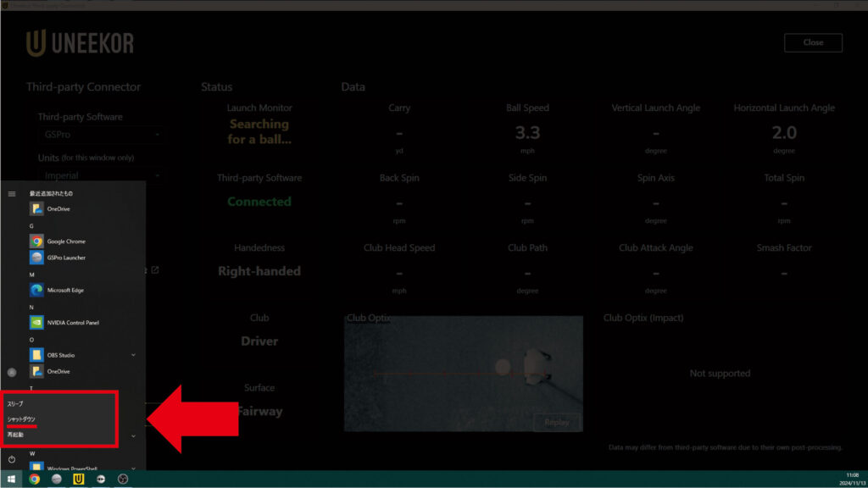This screenshot has height=488, width=868.
Task: Click the Windows Start button
Action: (x=12, y=479)
